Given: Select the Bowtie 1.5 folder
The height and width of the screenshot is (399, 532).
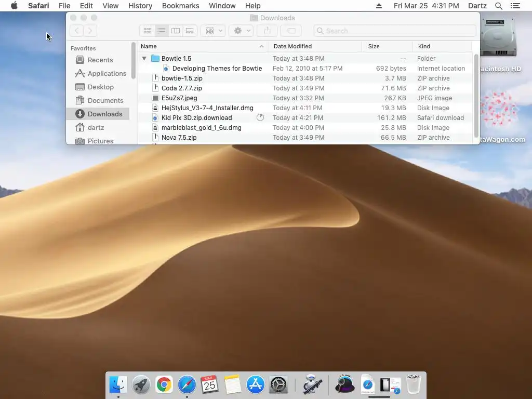Looking at the screenshot, I should click(x=304, y=58).
